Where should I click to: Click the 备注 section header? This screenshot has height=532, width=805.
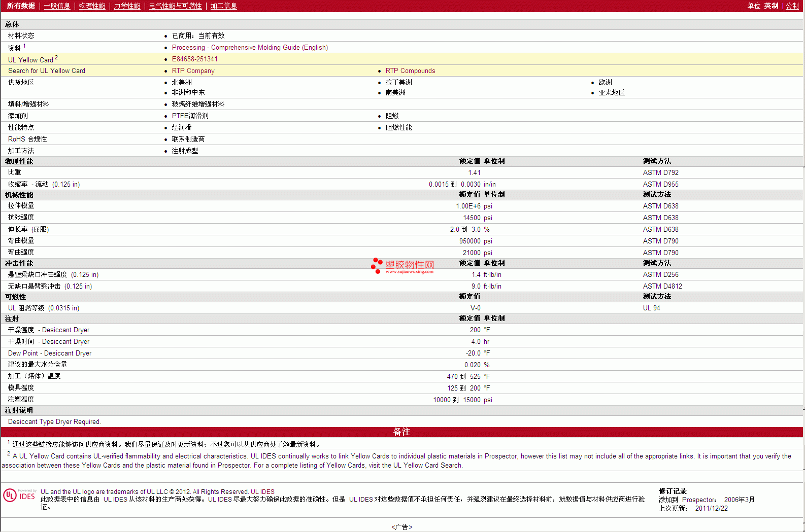401,432
